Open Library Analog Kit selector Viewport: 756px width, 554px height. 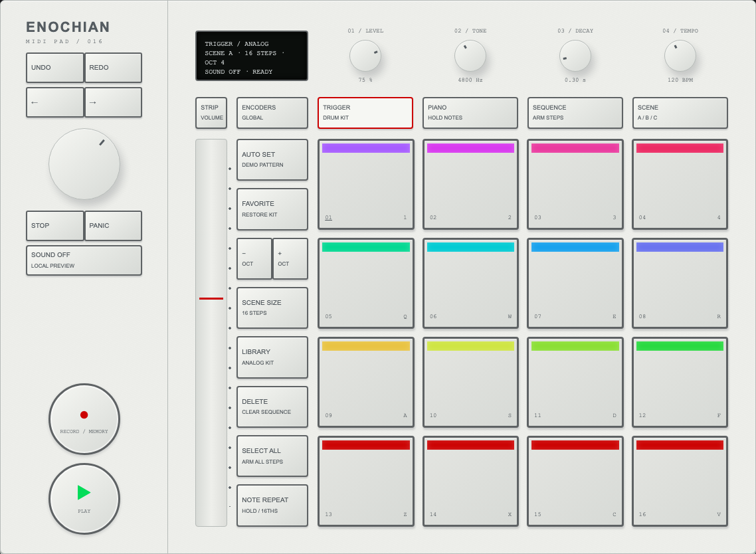pyautogui.click(x=272, y=357)
